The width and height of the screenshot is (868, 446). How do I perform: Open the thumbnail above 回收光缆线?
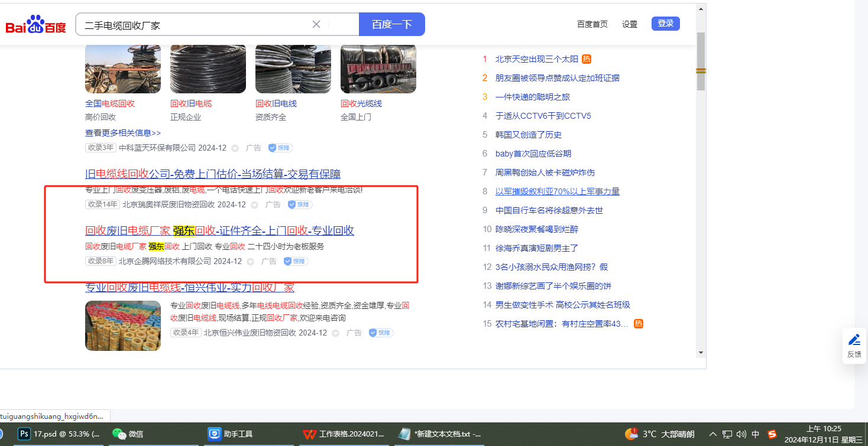coord(378,69)
